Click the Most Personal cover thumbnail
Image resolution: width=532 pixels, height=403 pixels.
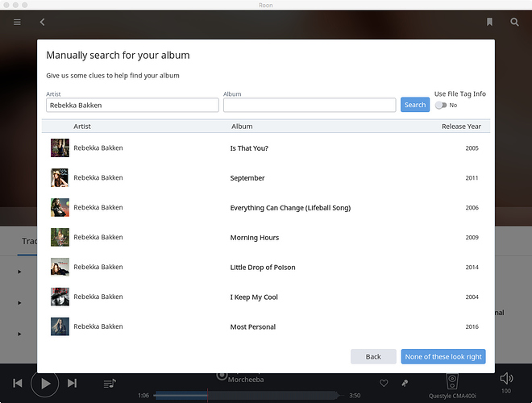tap(60, 326)
